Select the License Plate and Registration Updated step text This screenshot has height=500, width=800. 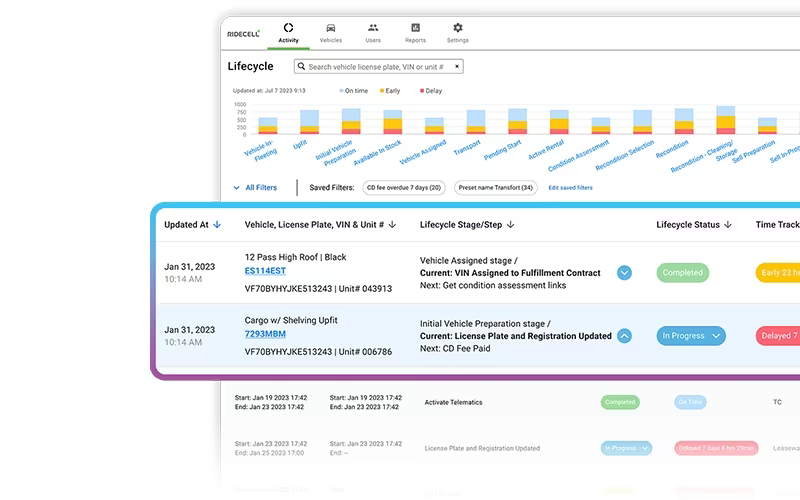pyautogui.click(x=482, y=448)
